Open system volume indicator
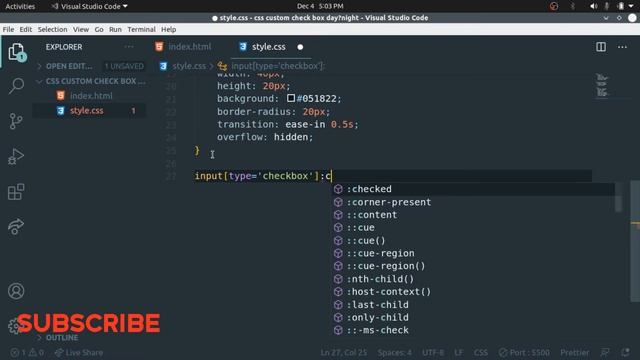The width and height of the screenshot is (640, 360). [593, 6]
